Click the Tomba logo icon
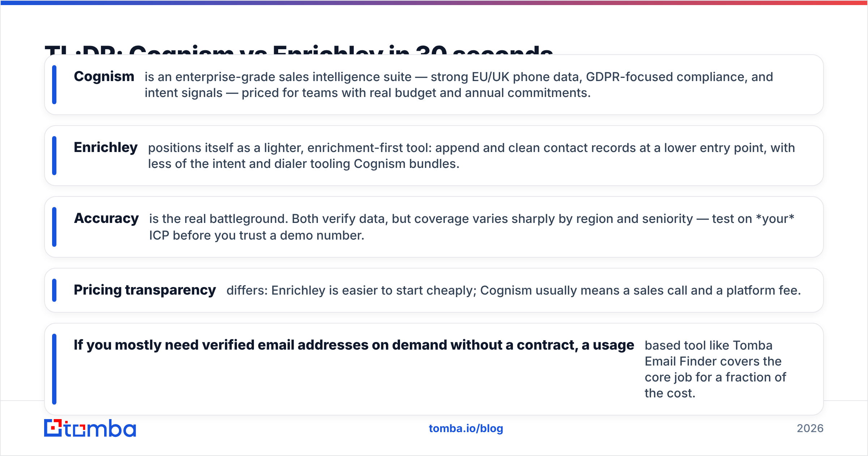This screenshot has width=868, height=456. [53, 428]
